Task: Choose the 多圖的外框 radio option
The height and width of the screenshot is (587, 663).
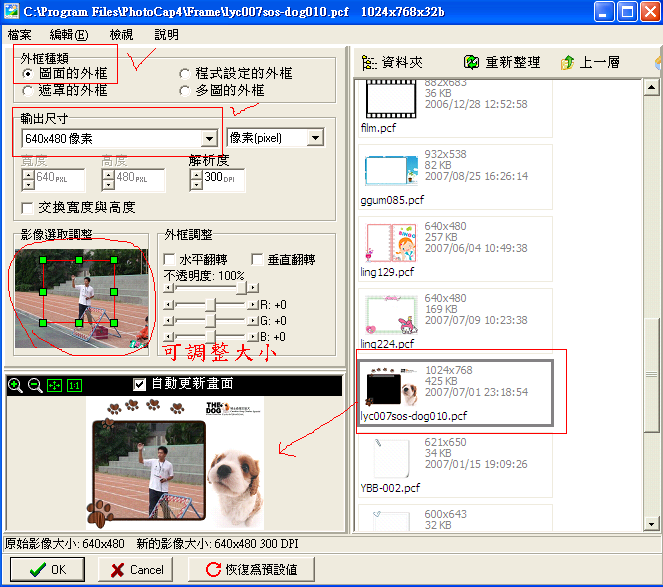Action: click(185, 91)
